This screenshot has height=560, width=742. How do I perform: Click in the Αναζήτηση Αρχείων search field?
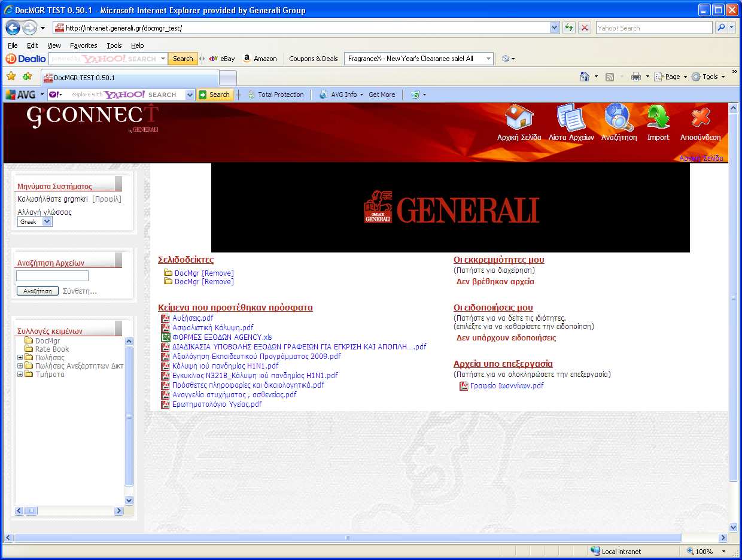52,276
